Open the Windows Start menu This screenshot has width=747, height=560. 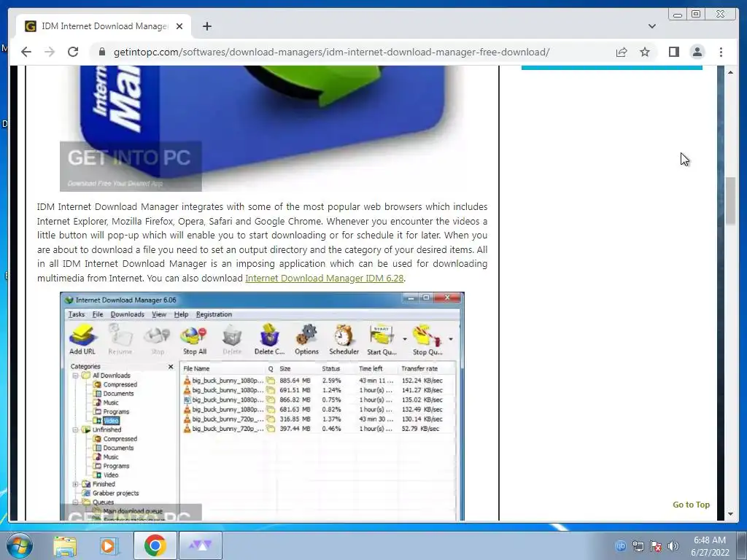pyautogui.click(x=20, y=545)
